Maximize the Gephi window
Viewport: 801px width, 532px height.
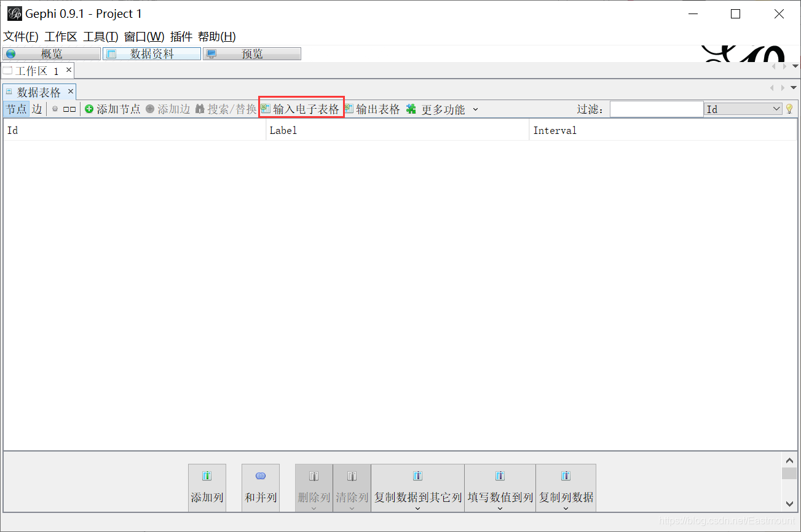tap(735, 14)
